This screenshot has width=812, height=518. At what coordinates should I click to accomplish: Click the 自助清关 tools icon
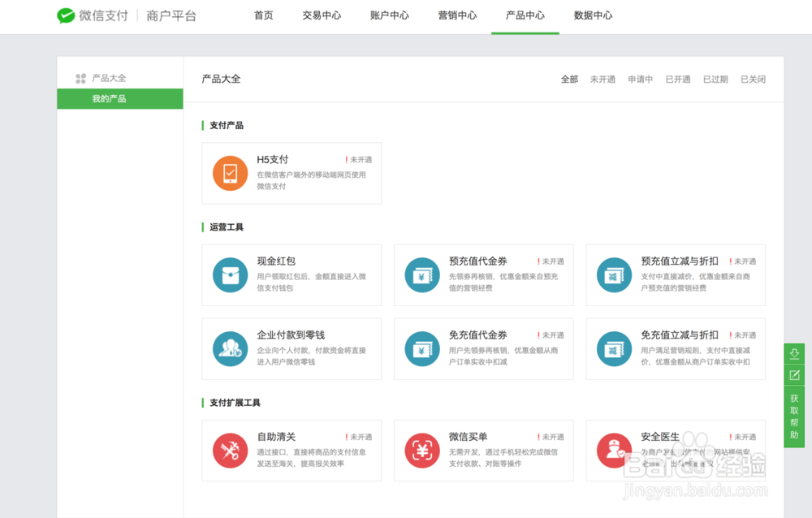(230, 451)
